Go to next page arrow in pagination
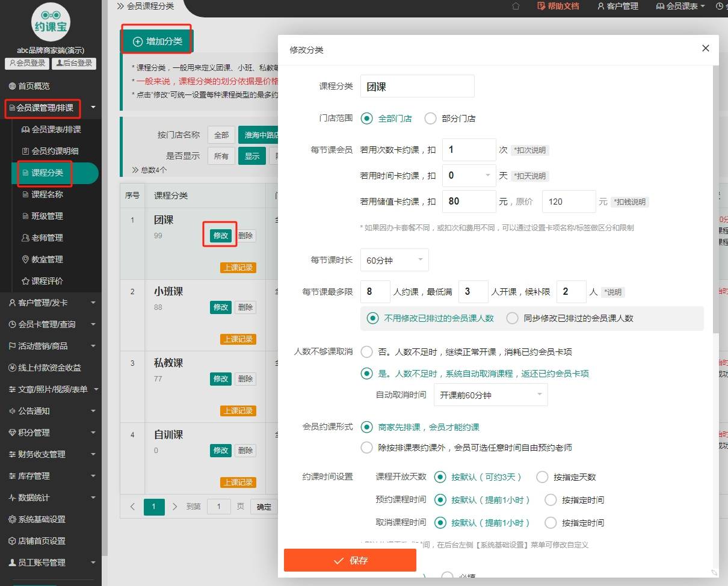Viewport: 728px width, 586px height. click(x=174, y=507)
